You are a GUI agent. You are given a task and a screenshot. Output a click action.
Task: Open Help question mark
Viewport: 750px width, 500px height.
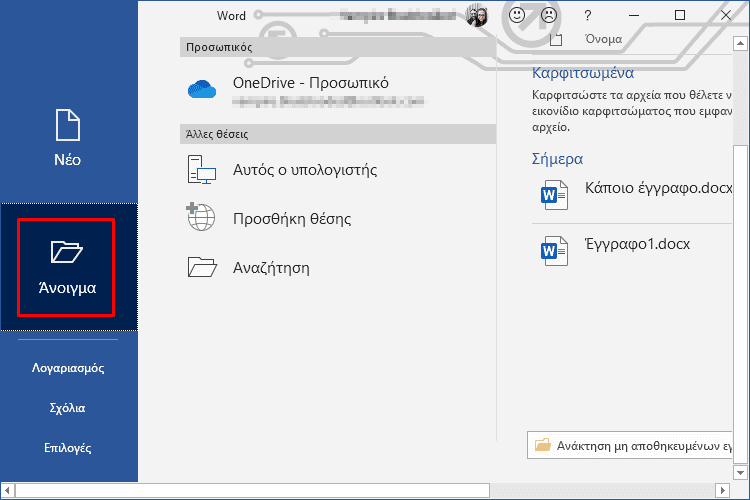[x=588, y=16]
